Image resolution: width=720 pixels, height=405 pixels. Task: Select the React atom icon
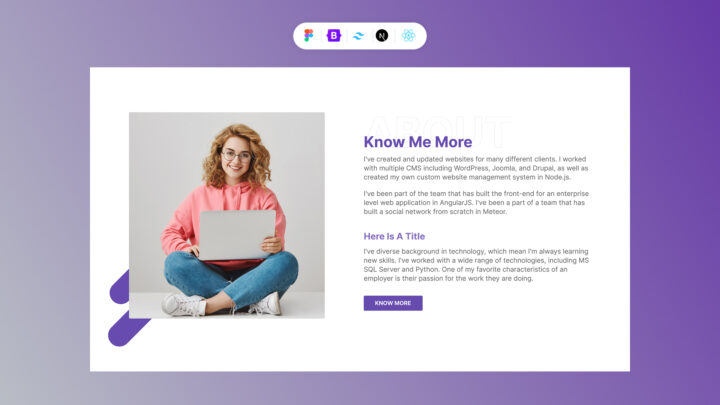408,35
